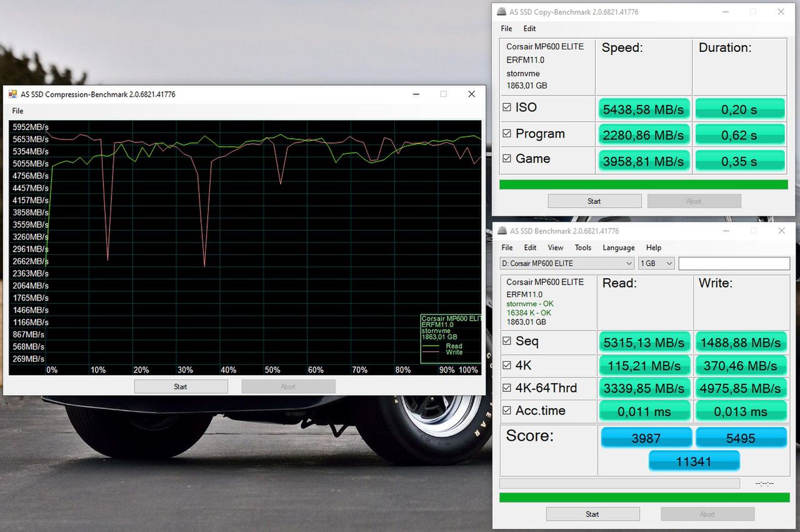Click the Program duration 0,62 s value

[739, 134]
